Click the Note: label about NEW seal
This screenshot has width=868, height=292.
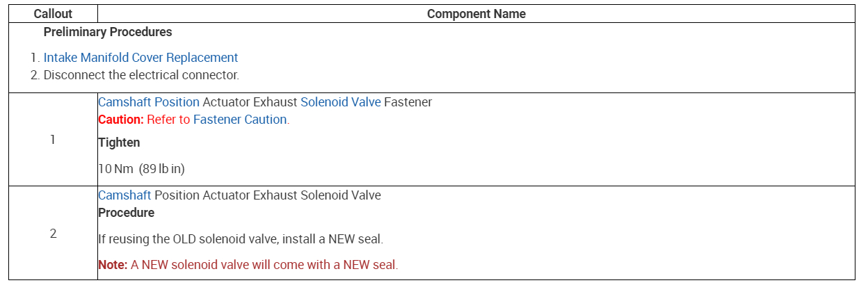[x=113, y=265]
